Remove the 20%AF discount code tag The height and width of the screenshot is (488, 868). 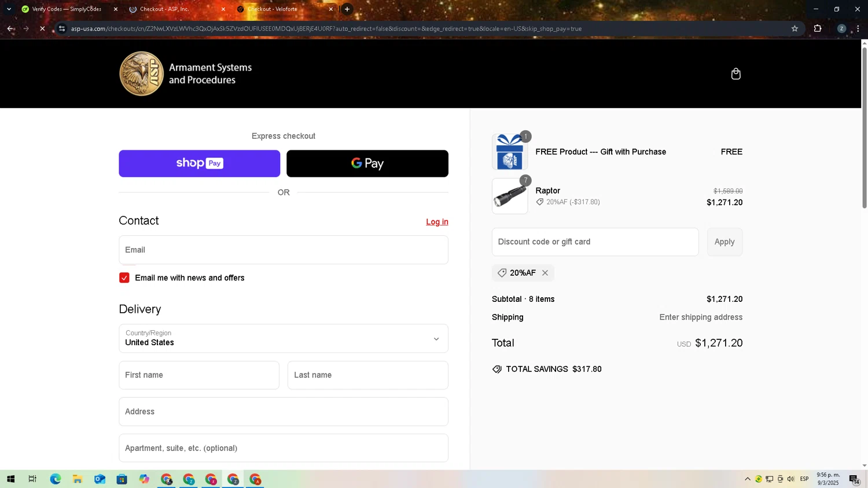[545, 273]
